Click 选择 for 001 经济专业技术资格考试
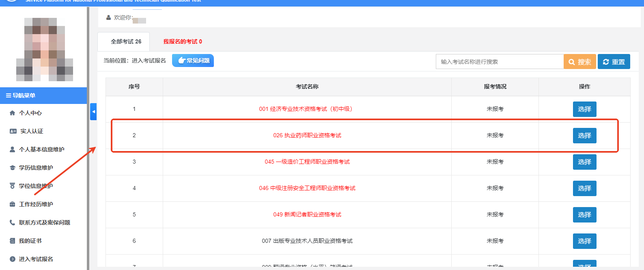 [x=585, y=109]
